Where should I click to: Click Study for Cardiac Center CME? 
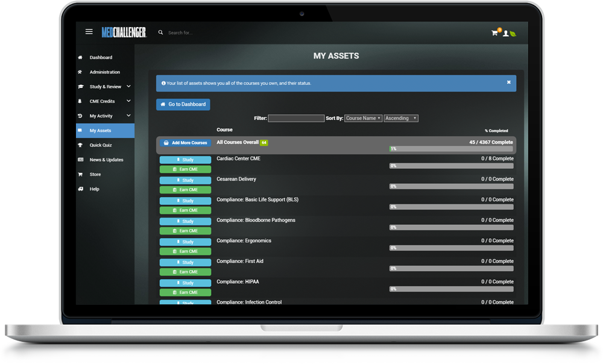[x=185, y=160]
